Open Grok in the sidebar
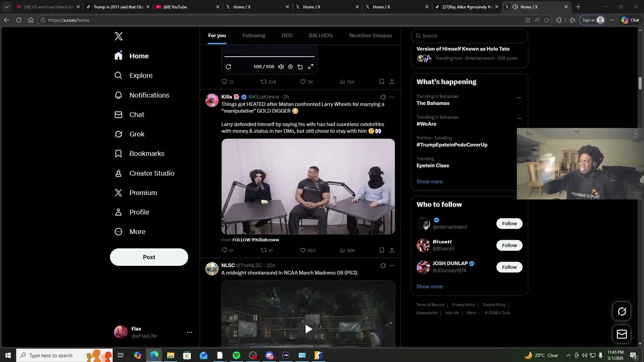 [x=129, y=134]
